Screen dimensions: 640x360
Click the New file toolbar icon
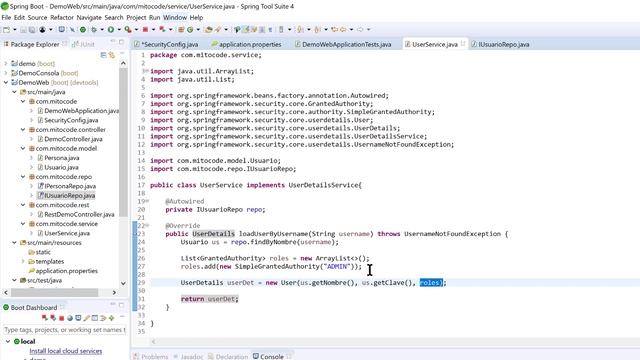(x=6, y=29)
